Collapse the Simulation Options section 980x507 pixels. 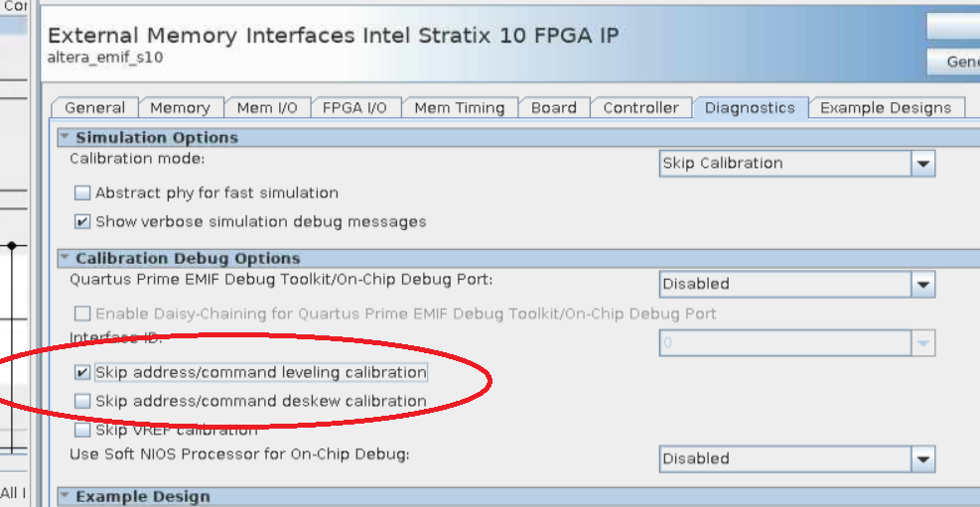coord(65,138)
